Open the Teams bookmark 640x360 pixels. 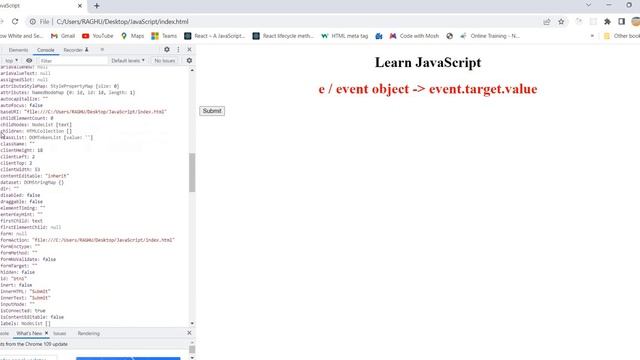click(164, 36)
